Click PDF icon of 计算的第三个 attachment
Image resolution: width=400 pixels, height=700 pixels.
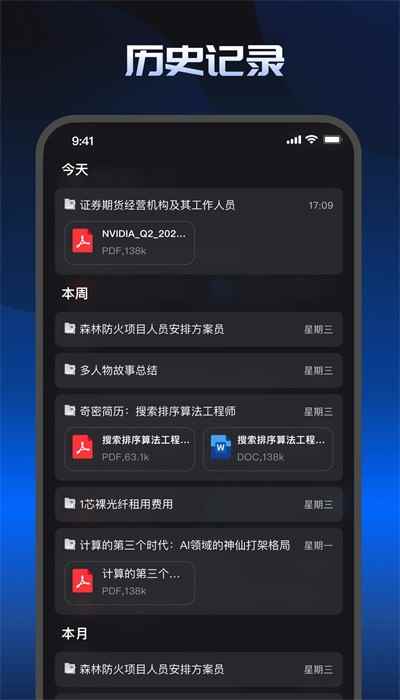(83, 581)
